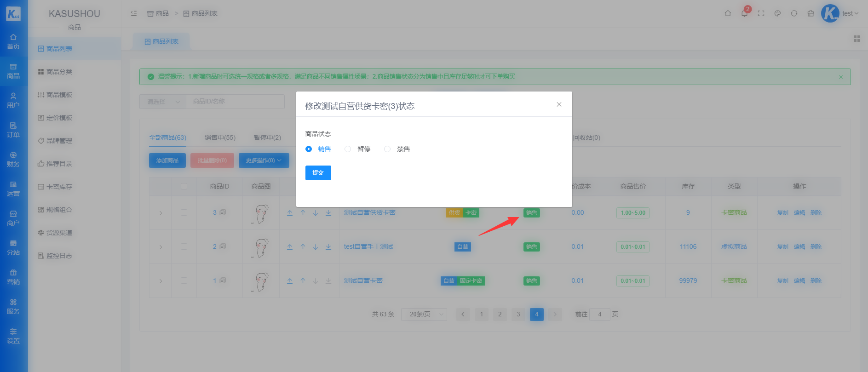Screen dimensions: 868x372
Task: Open 卡密库存 menu item
Action: [75, 187]
